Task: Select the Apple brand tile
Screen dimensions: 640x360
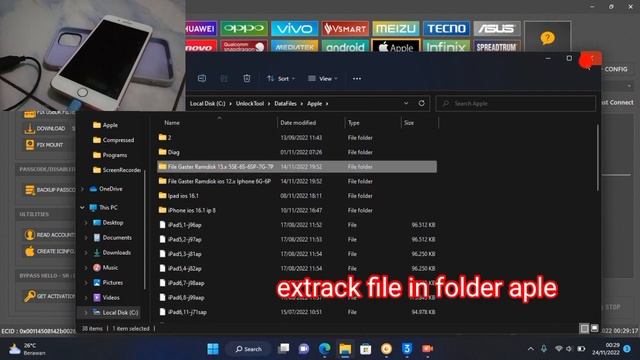Action: click(396, 46)
